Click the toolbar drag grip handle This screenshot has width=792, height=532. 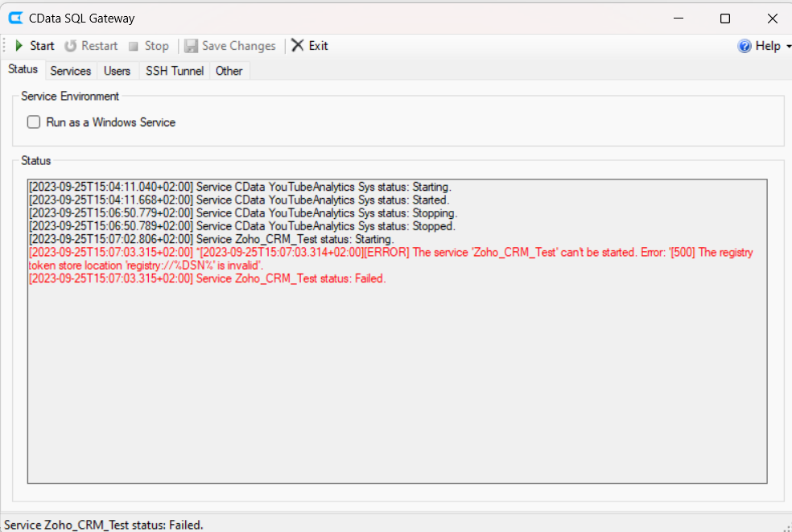click(x=4, y=46)
